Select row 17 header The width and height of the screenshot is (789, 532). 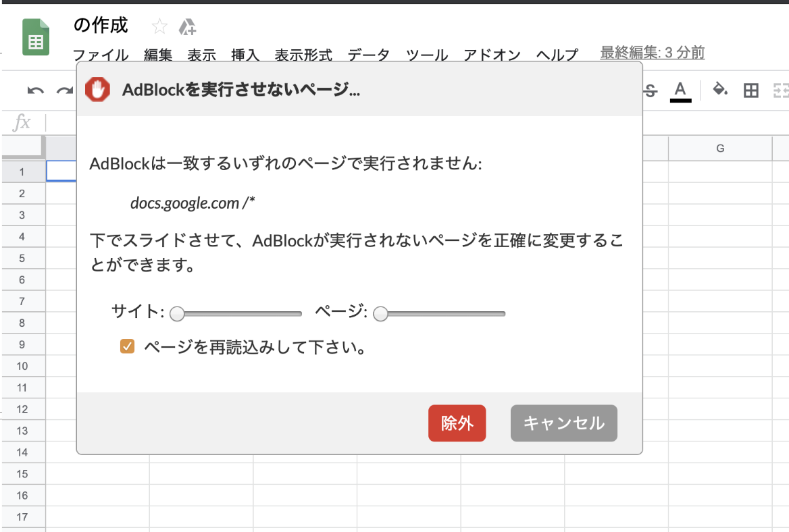(x=22, y=517)
